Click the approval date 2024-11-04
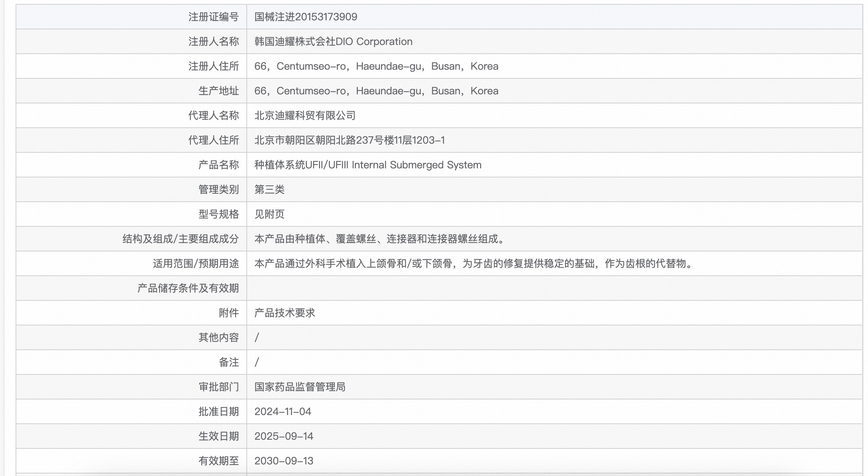 click(283, 411)
